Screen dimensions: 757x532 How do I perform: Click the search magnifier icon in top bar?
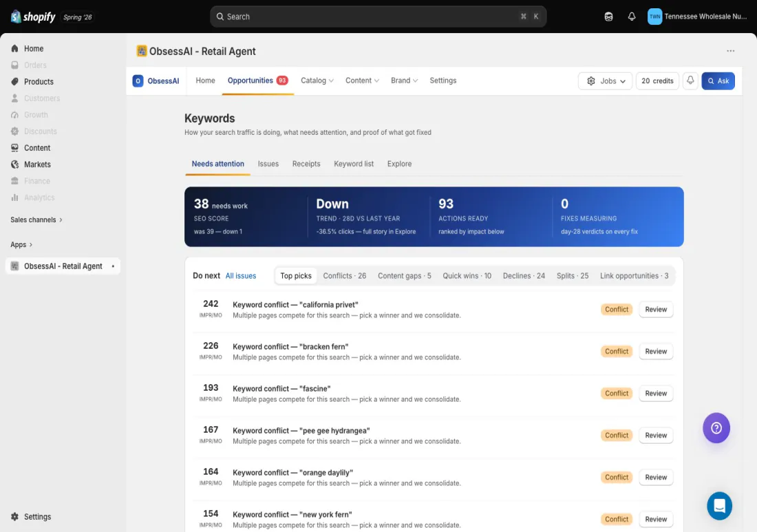click(220, 17)
